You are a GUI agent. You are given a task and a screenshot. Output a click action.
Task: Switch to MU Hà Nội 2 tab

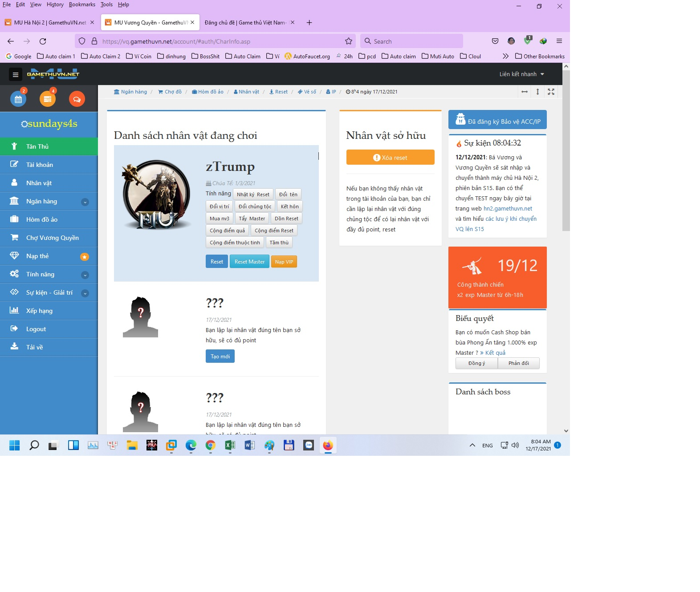coord(49,23)
